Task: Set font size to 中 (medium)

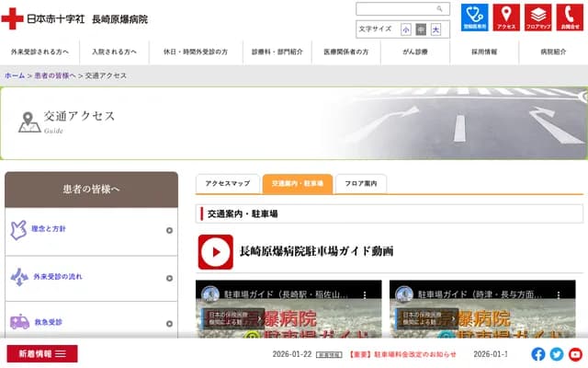Action: 421,29
